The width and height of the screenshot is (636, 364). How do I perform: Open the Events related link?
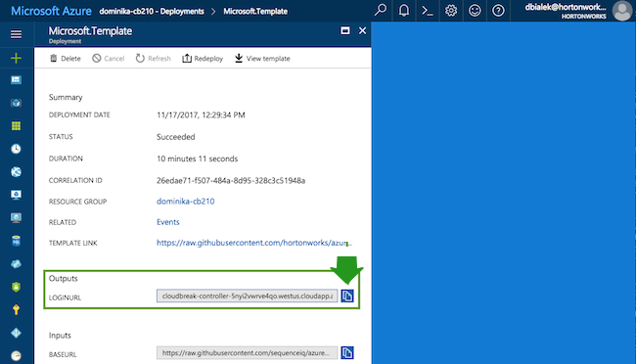click(x=168, y=222)
